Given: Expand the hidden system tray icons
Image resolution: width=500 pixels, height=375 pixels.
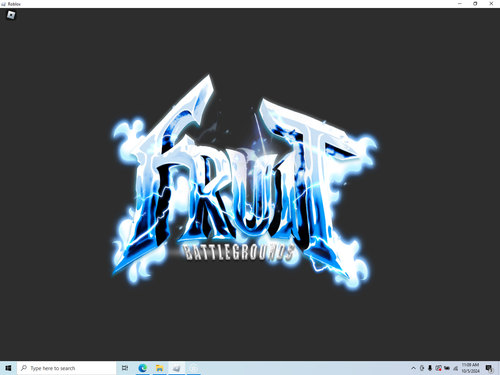Looking at the screenshot, I should [x=413, y=368].
